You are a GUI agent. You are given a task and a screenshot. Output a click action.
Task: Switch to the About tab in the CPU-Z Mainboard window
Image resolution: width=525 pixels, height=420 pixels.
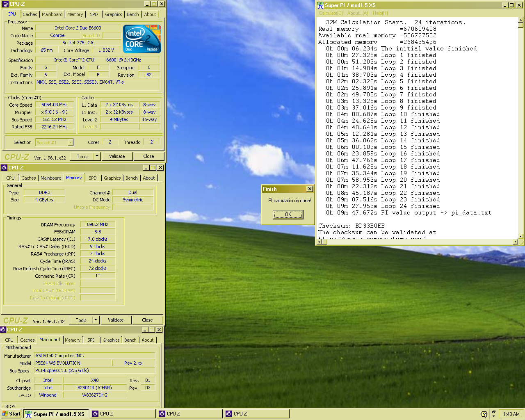click(x=148, y=340)
